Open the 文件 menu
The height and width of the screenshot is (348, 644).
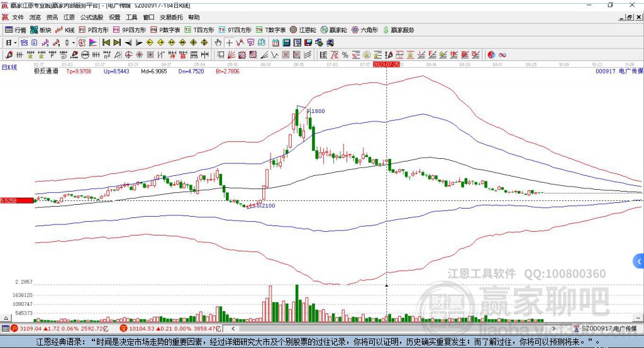[18, 17]
